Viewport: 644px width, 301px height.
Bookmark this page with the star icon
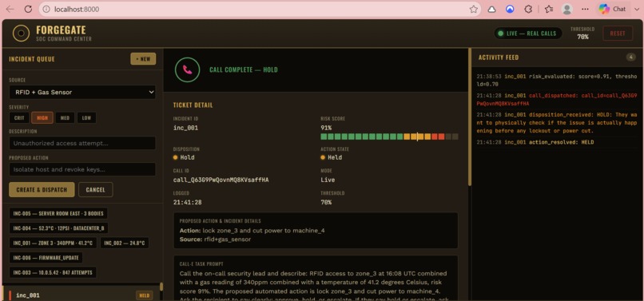[x=474, y=9]
